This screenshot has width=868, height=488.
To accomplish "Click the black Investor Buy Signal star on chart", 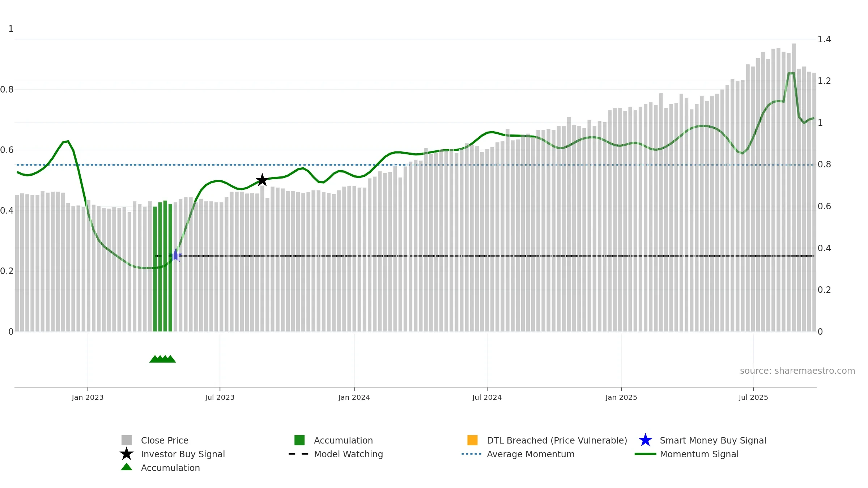I will (x=262, y=180).
